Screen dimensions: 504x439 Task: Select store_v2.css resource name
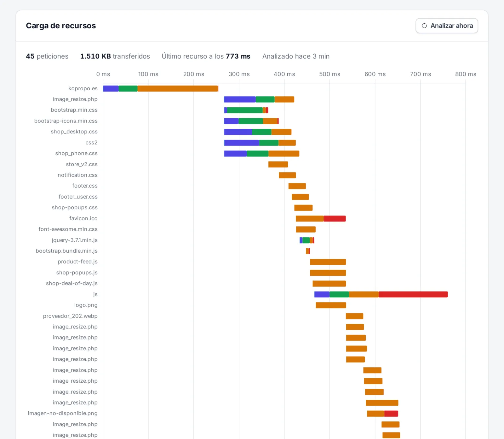pyautogui.click(x=82, y=164)
